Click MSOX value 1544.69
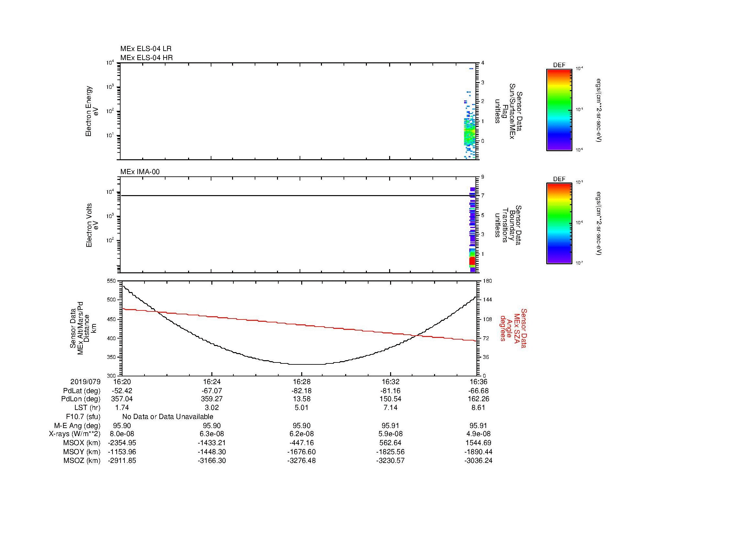 pyautogui.click(x=479, y=443)
